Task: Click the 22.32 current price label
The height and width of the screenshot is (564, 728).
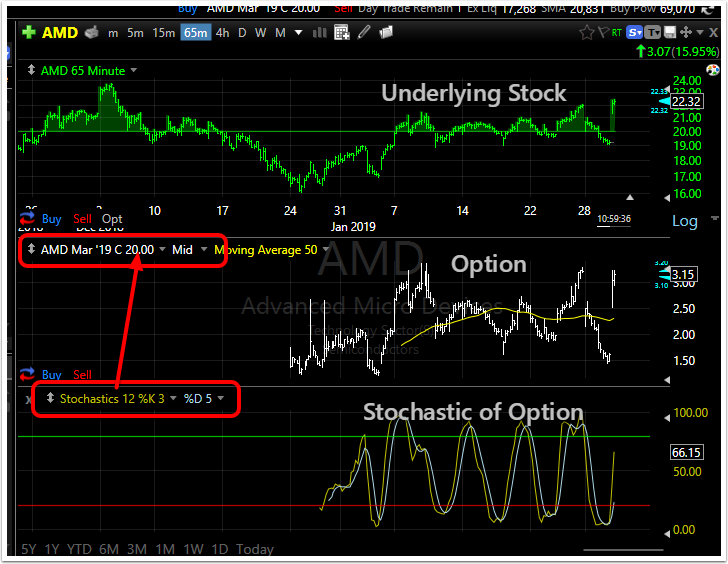Action: [686, 102]
